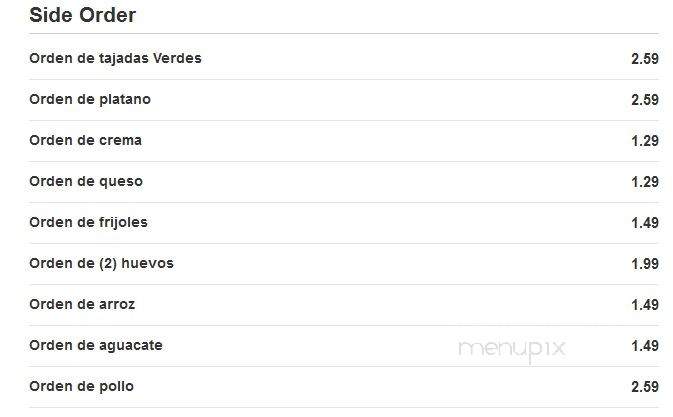The image size is (673, 417).
Task: Click the Side Order heading
Action: (x=82, y=15)
